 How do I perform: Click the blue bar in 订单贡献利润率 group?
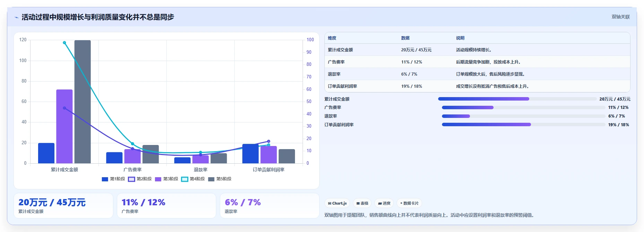pos(250,154)
